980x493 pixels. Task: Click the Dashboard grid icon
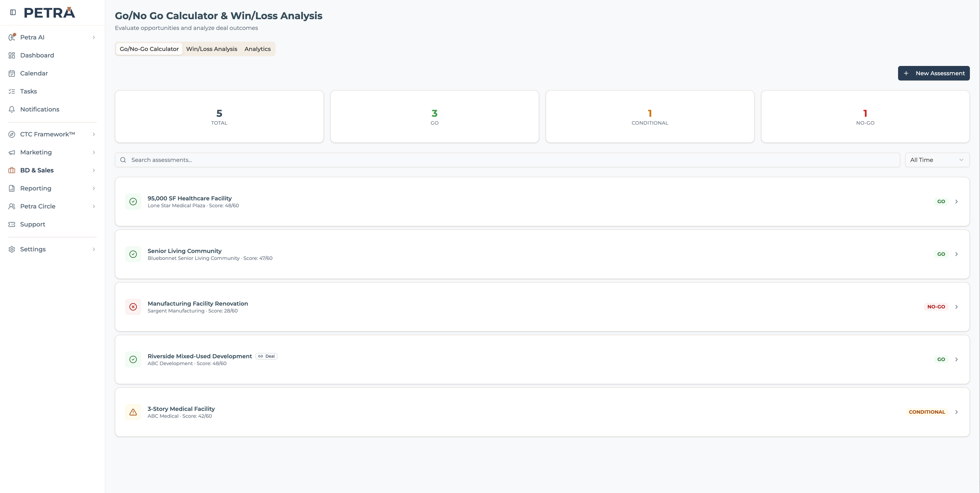(x=12, y=55)
